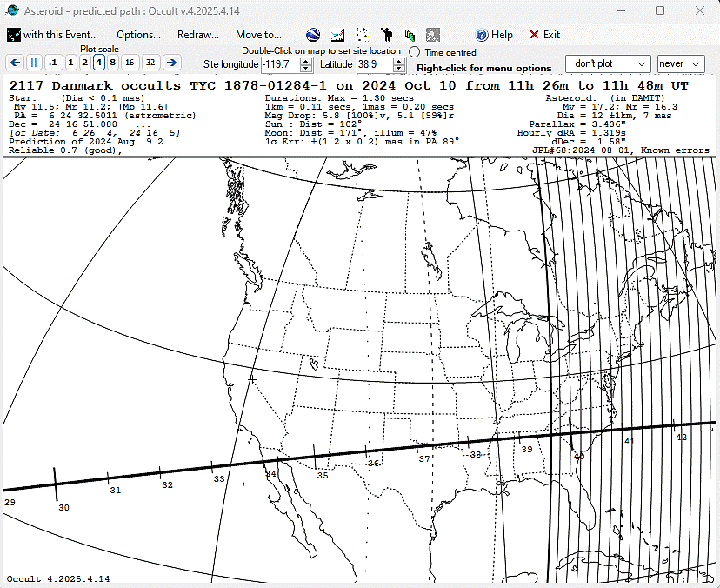Click the observer figure toolbar icon

point(387,35)
